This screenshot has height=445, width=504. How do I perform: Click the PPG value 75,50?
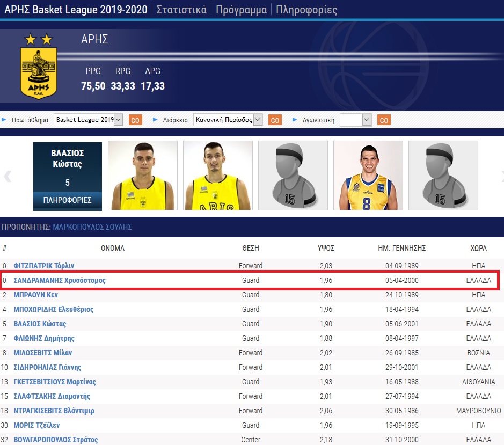[x=93, y=86]
